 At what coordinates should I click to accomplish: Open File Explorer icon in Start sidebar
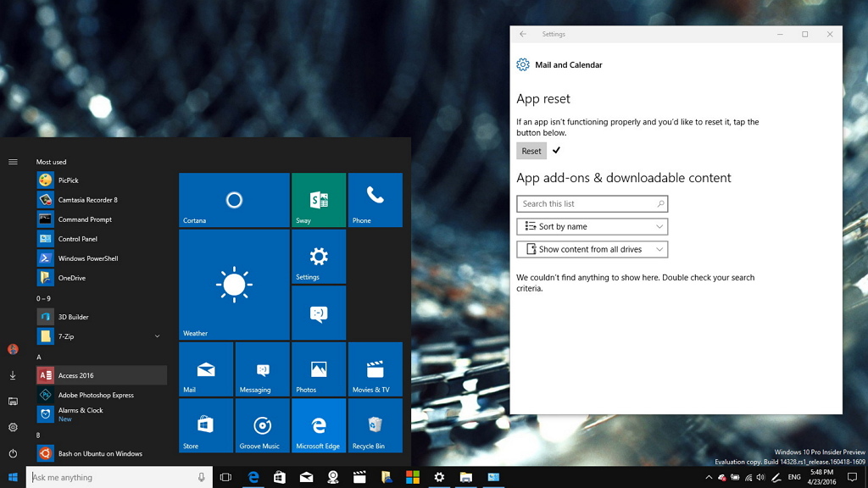coord(13,401)
